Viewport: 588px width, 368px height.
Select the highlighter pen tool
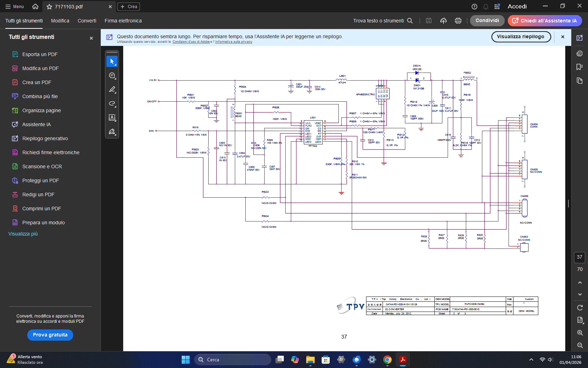(112, 90)
